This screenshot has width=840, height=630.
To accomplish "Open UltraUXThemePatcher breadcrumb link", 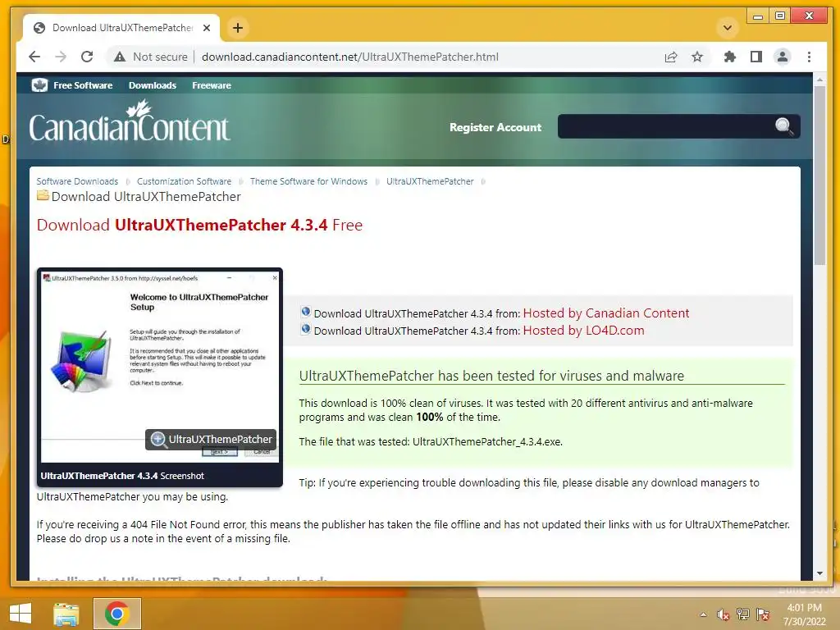I will click(x=430, y=181).
